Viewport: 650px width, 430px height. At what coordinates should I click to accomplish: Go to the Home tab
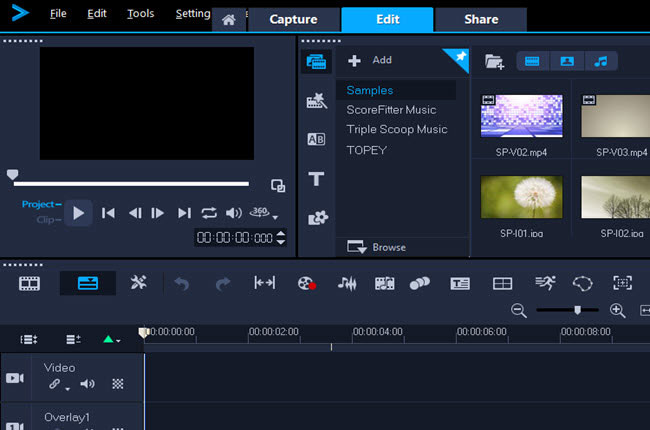229,19
